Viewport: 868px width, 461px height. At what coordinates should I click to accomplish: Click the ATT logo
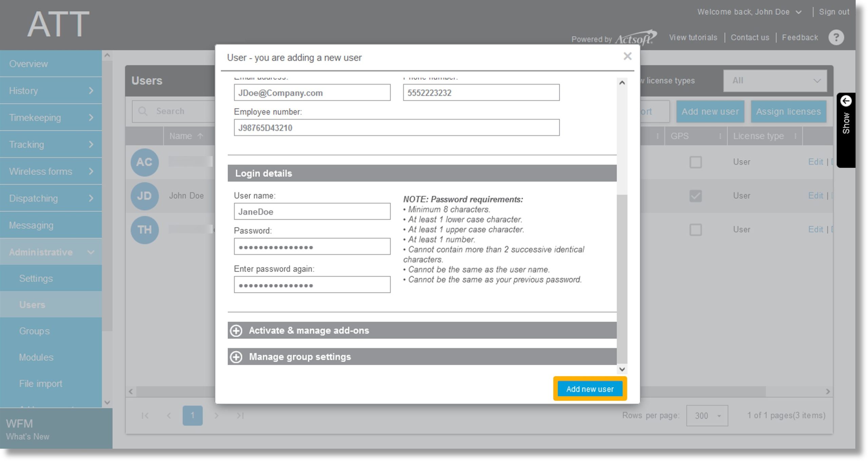[x=58, y=24]
